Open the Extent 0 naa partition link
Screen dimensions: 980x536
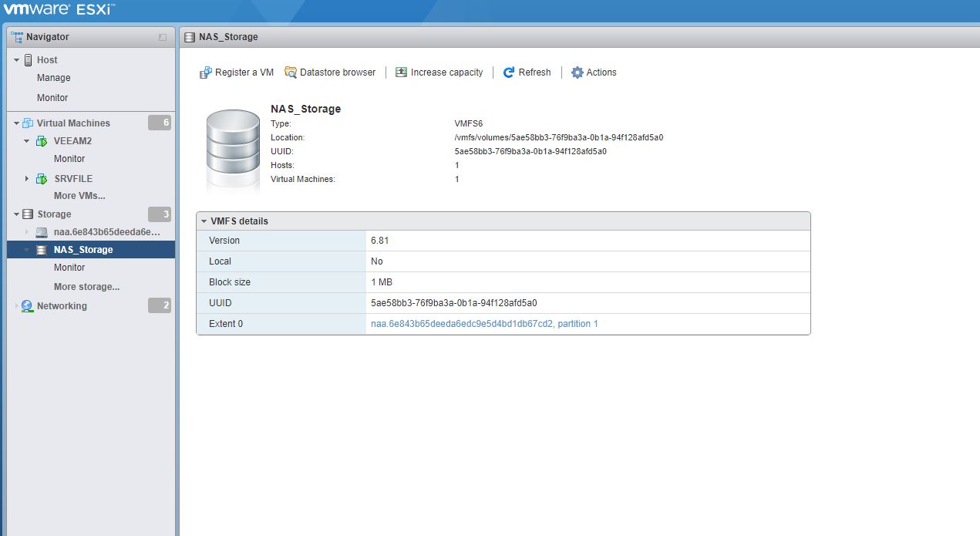click(x=484, y=324)
